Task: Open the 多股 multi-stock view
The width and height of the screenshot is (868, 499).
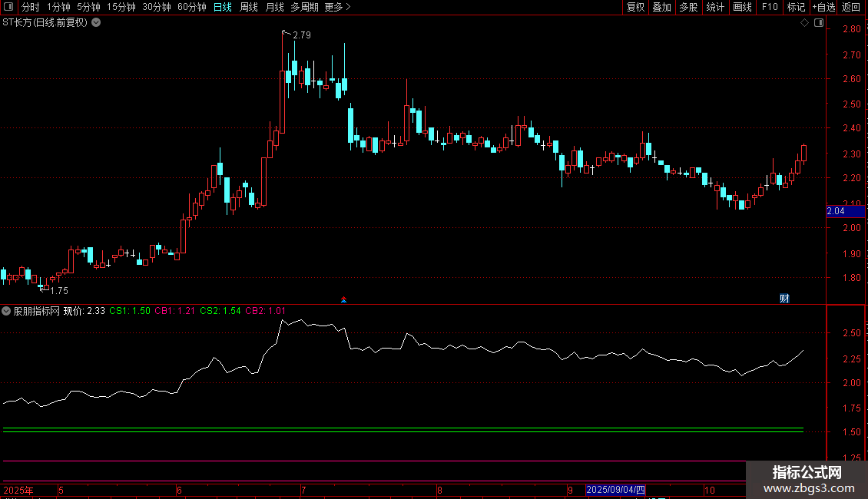Action: point(689,7)
